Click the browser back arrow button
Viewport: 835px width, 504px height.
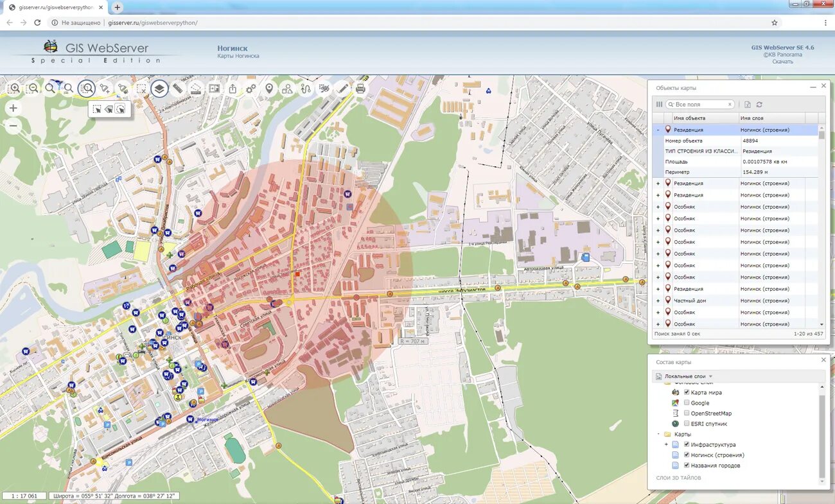click(x=9, y=22)
